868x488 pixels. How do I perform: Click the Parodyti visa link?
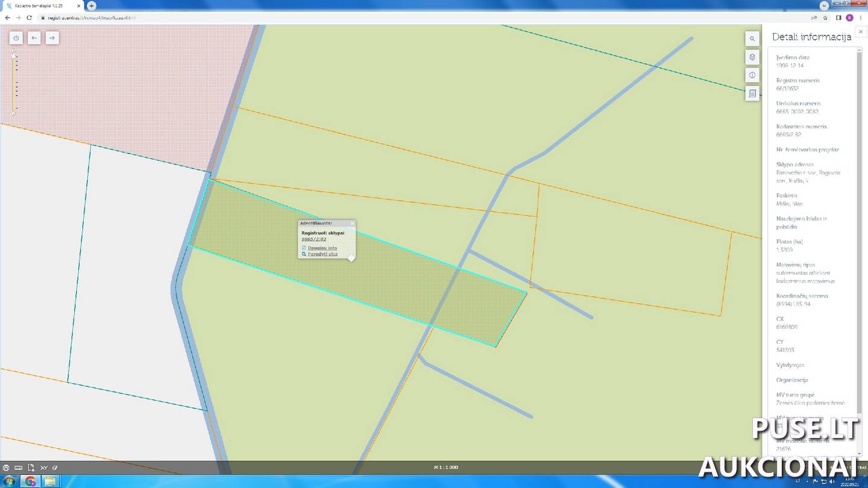[x=322, y=254]
